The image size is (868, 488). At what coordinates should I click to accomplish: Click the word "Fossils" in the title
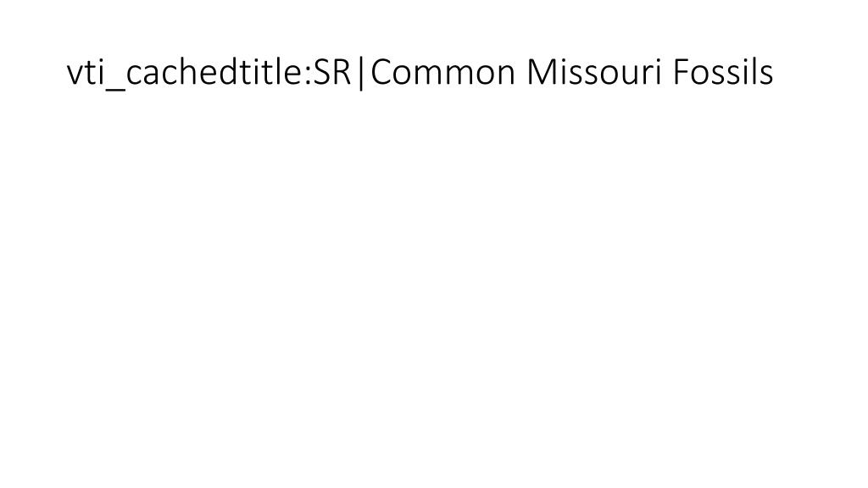point(723,72)
